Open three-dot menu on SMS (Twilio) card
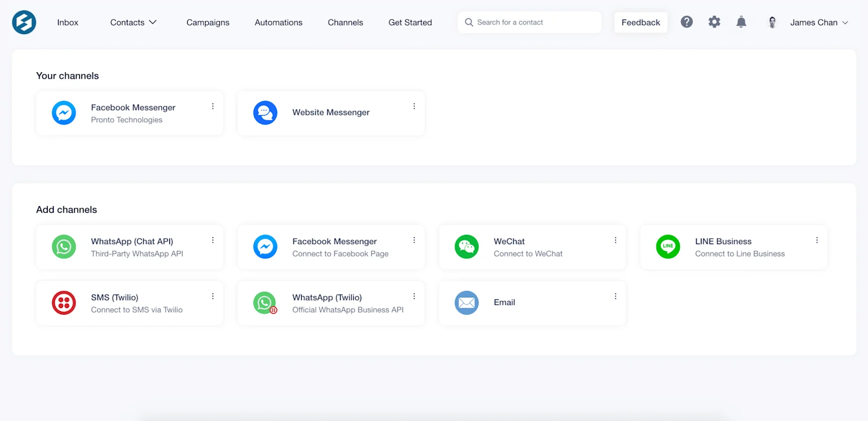Screen dimensions: 868x421 point(213,296)
